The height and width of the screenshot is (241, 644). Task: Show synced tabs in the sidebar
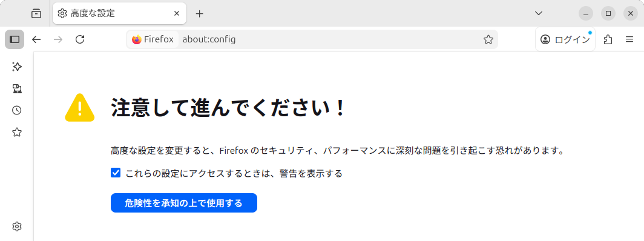point(17,88)
